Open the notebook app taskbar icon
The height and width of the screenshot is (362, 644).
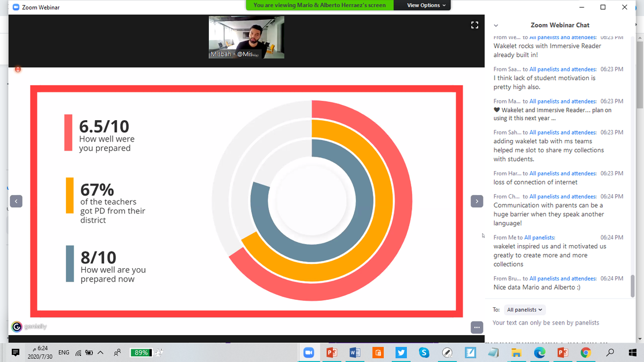coord(493,352)
